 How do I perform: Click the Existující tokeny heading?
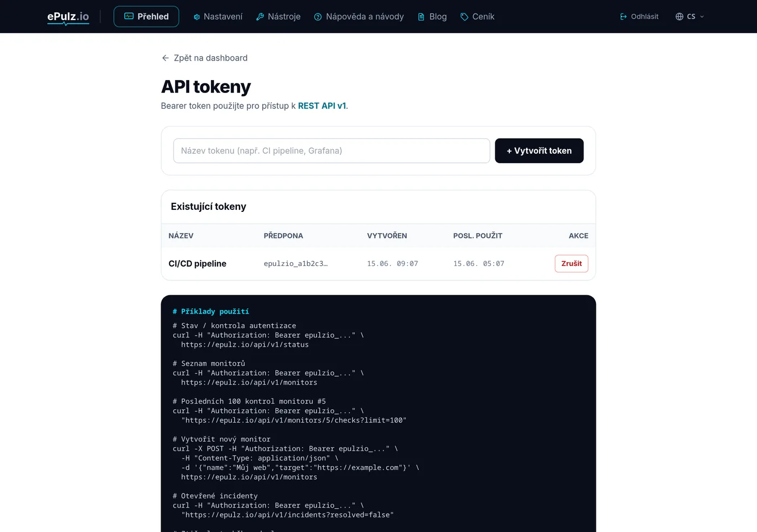click(x=209, y=207)
